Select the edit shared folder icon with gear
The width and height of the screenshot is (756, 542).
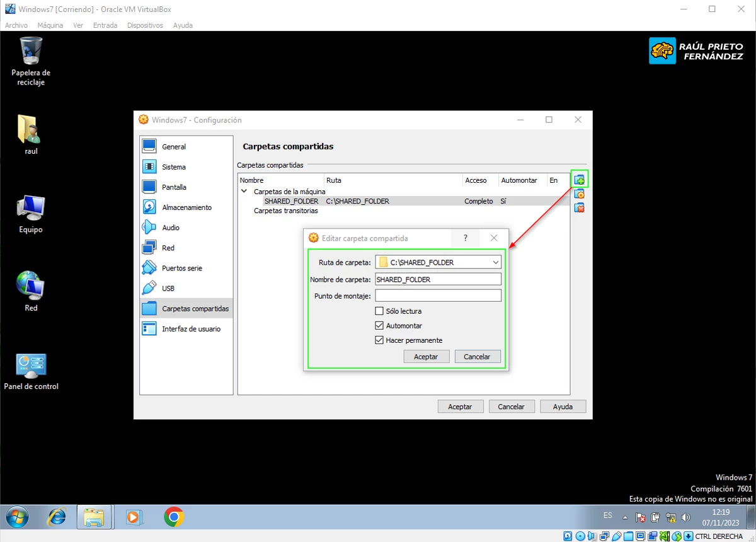(579, 193)
